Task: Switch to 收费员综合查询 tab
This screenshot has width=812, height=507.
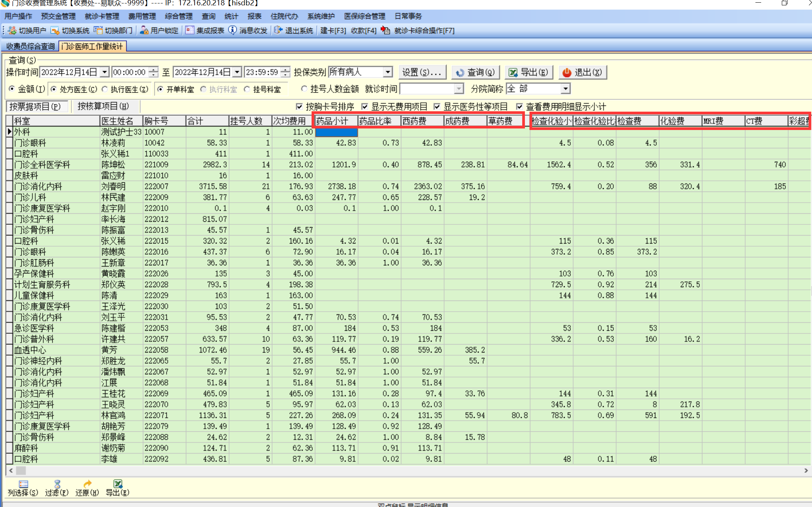Action: coord(31,46)
